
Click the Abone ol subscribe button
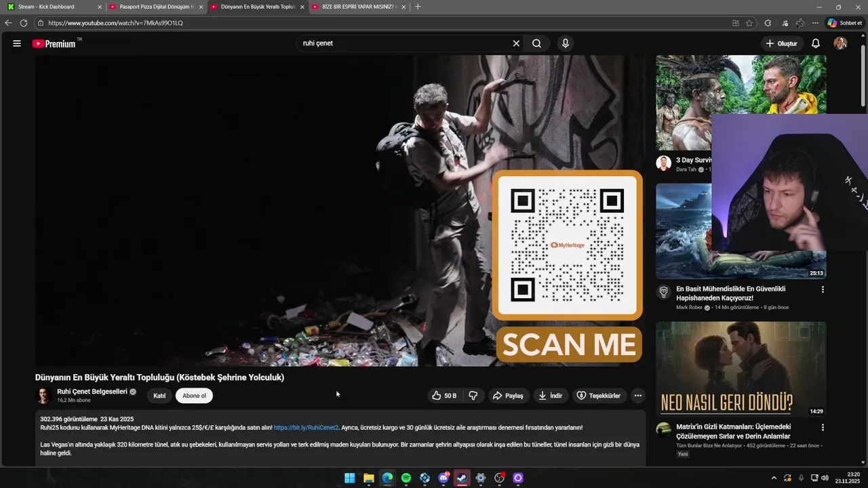coord(194,396)
